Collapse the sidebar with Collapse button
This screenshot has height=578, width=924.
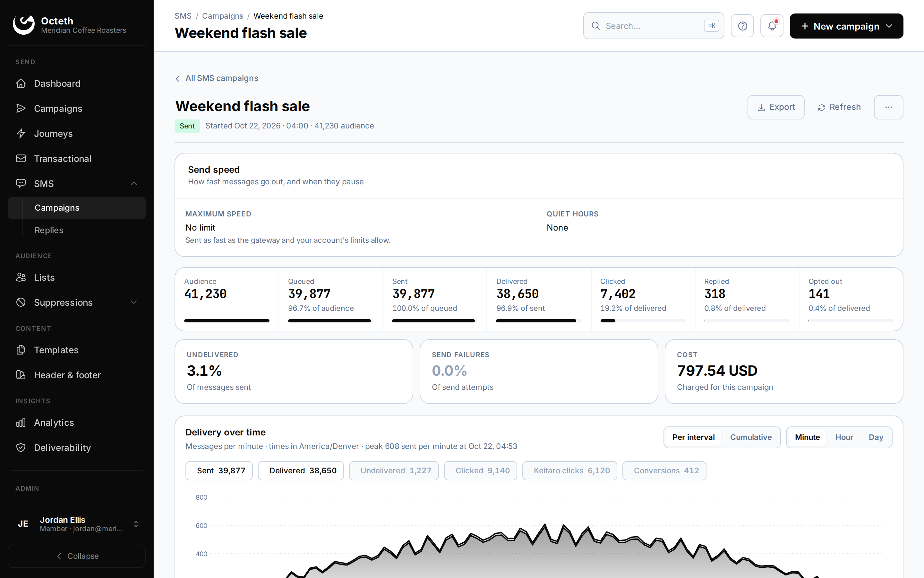(x=76, y=556)
